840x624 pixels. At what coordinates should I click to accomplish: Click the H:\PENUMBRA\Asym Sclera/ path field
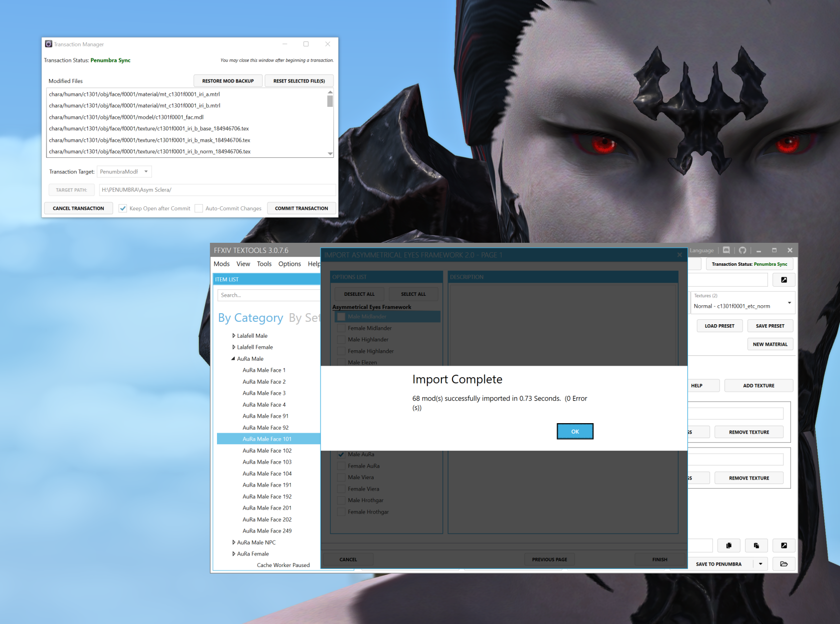[217, 190]
